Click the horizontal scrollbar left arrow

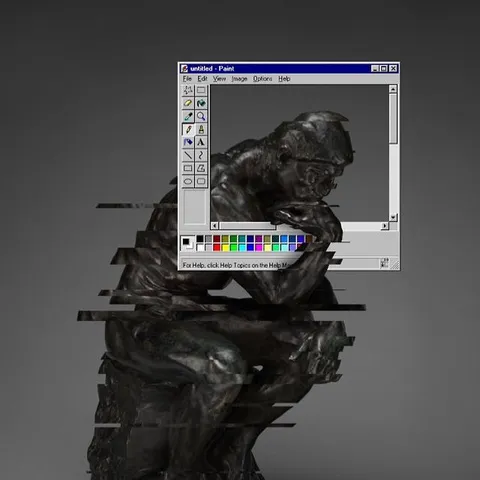[215, 226]
